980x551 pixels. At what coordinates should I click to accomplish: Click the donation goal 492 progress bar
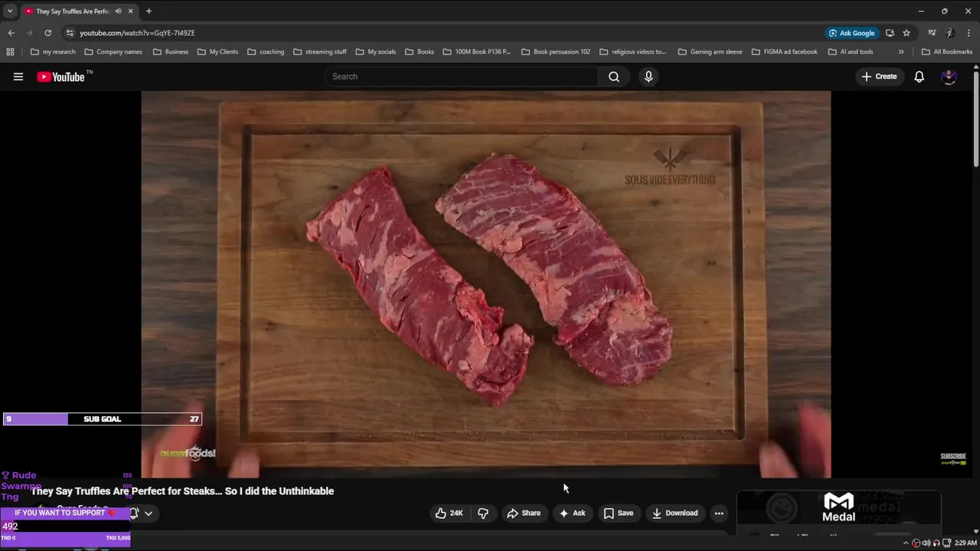click(65, 527)
